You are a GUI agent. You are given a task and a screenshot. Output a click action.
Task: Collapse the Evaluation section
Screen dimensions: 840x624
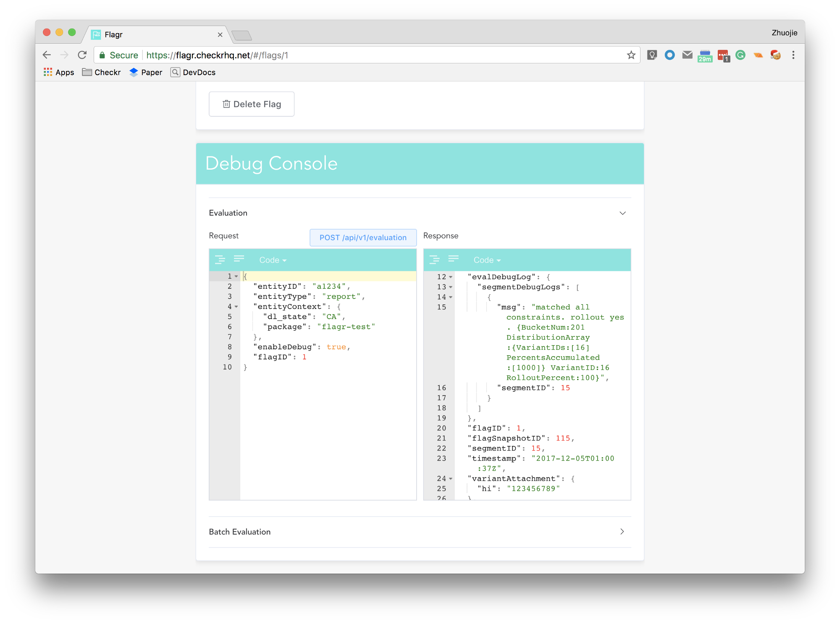(x=622, y=213)
